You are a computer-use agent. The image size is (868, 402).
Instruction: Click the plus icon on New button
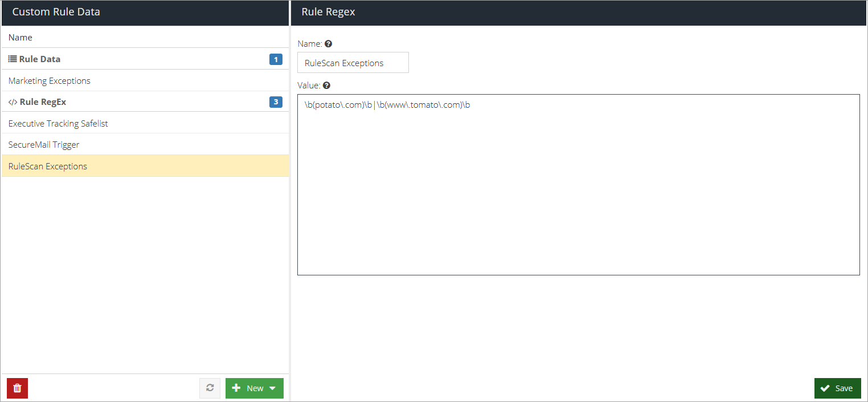(x=236, y=388)
